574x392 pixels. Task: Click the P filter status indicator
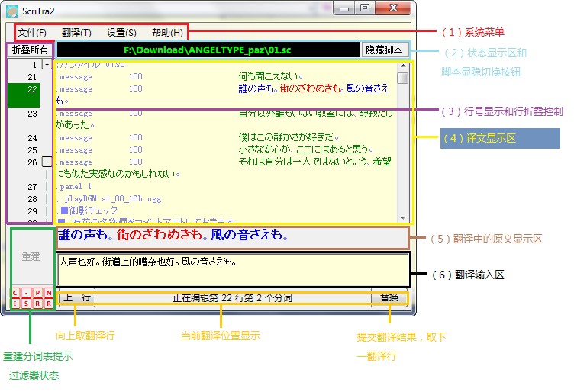[37, 293]
